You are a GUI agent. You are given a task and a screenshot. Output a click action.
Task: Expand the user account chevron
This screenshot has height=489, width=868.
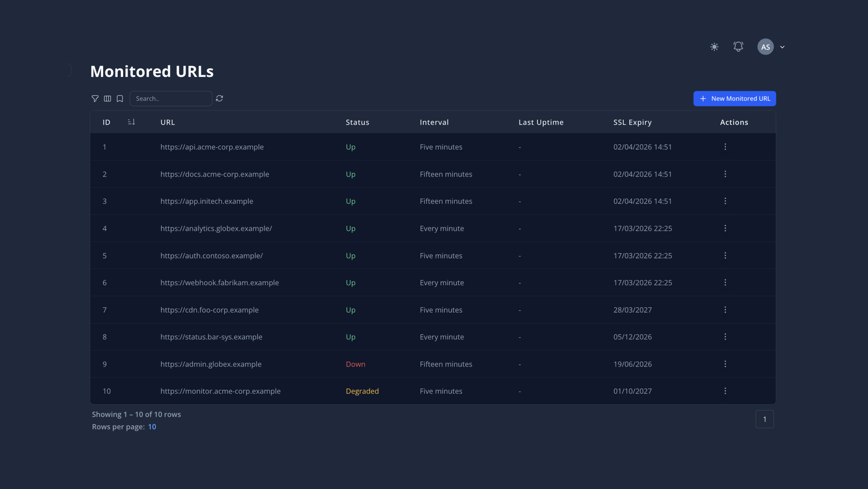point(782,47)
